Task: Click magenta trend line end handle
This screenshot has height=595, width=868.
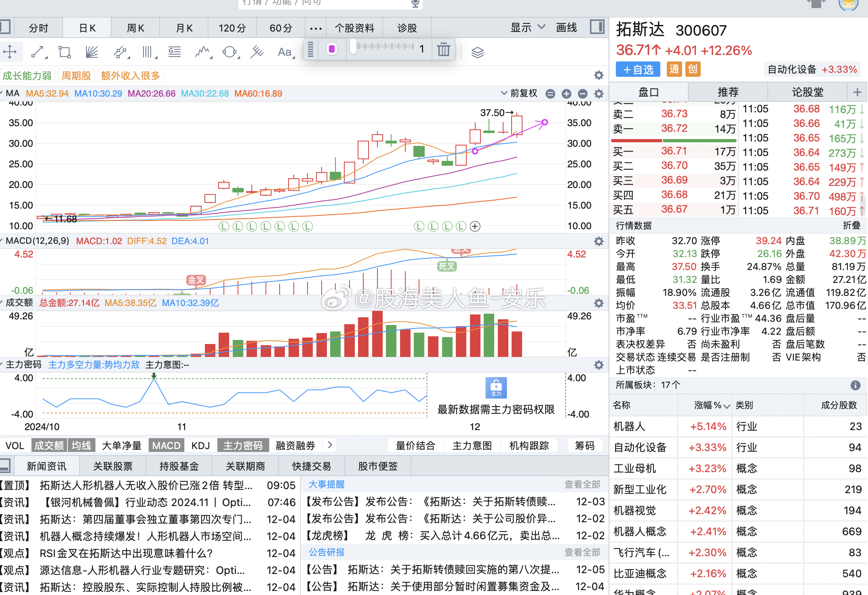Action: (545, 122)
